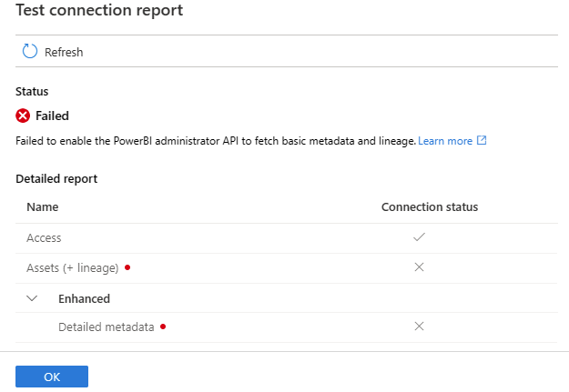Viewport: 569px width, 392px height.
Task: Click the Name column header
Action: point(42,206)
